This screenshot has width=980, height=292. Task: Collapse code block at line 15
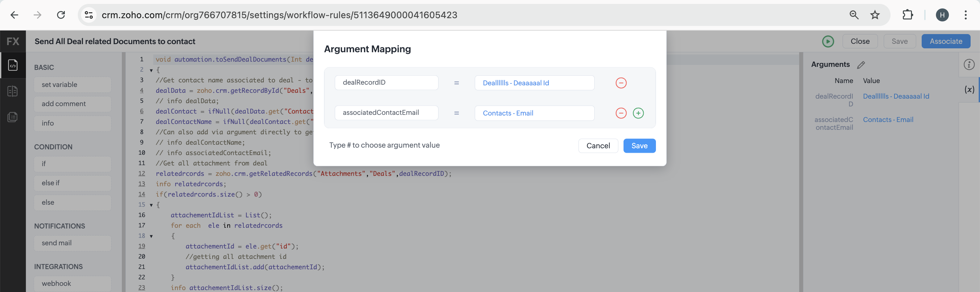(x=151, y=205)
